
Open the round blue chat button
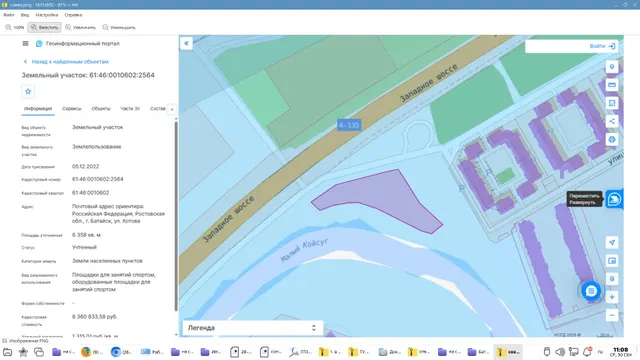(591, 291)
